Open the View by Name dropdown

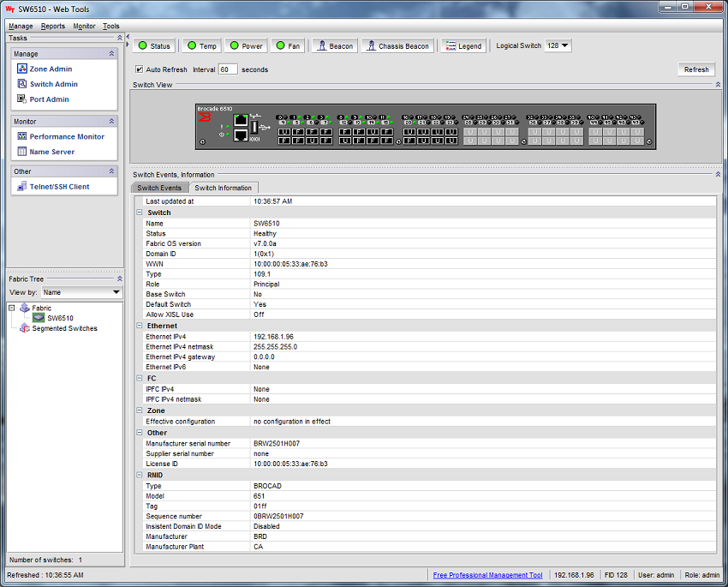81,292
